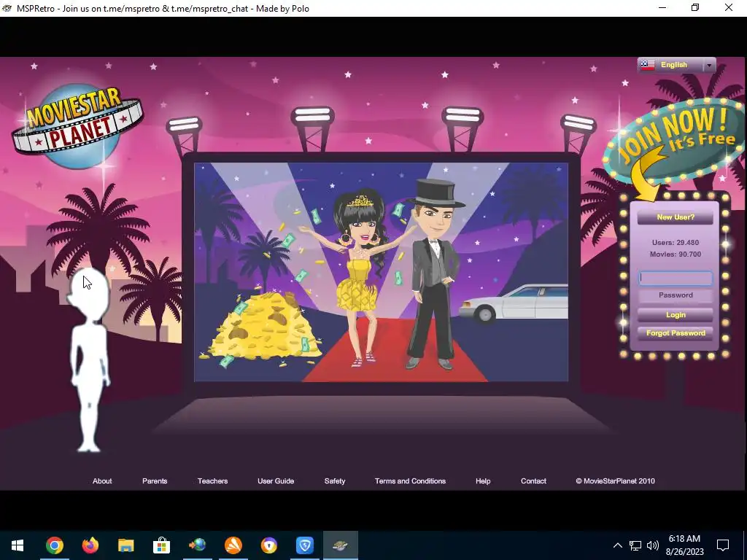Click the US flag icon in language selector
Viewport: 747px width, 560px height.
[x=648, y=65]
